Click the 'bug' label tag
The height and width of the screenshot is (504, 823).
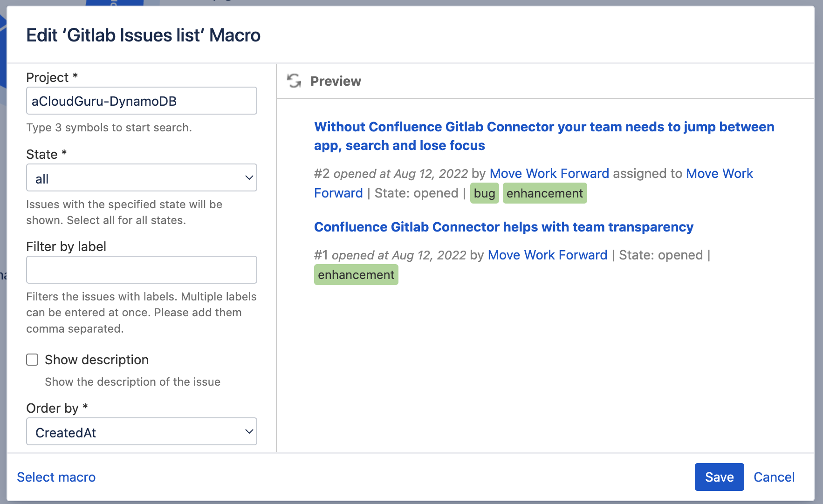click(x=485, y=193)
